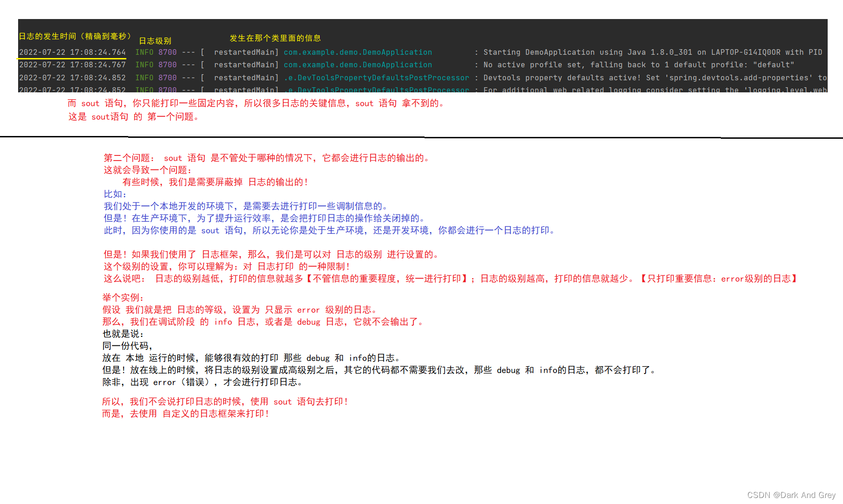The height and width of the screenshot is (504, 843).
Task: Click the timestamp 2022-07-22 17:08:24.764
Action: [x=72, y=52]
